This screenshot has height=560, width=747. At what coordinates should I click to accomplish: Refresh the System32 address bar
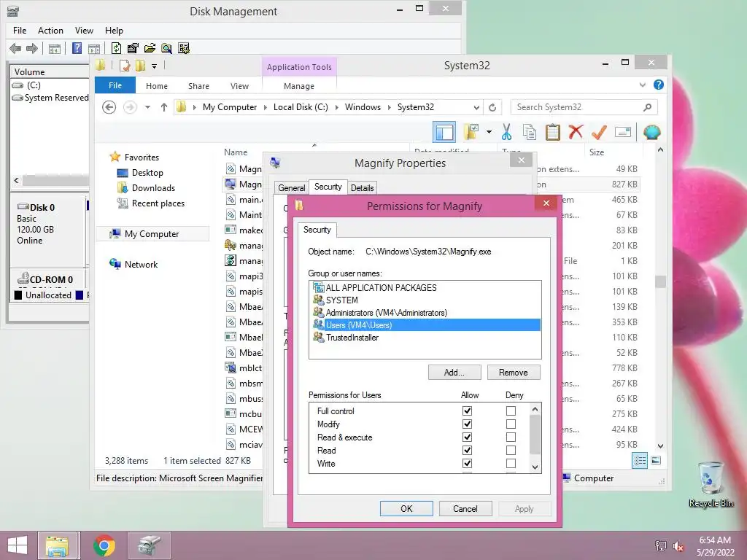pyautogui.click(x=492, y=107)
